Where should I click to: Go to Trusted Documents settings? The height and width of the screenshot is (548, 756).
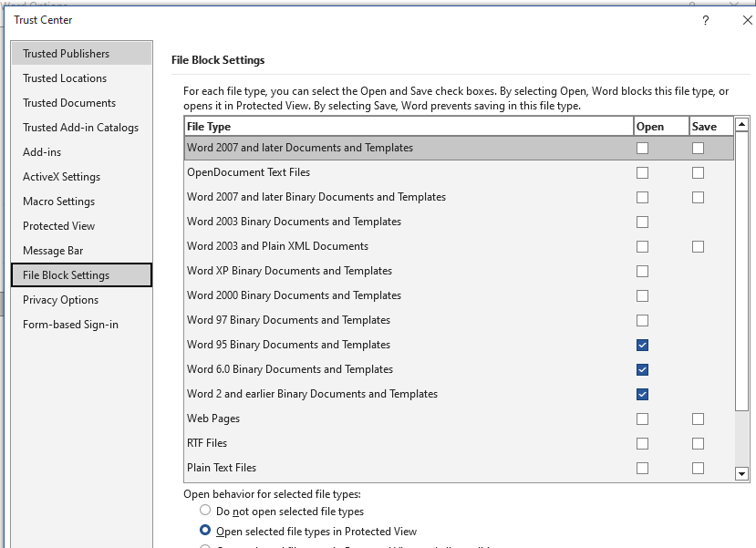pos(81,103)
